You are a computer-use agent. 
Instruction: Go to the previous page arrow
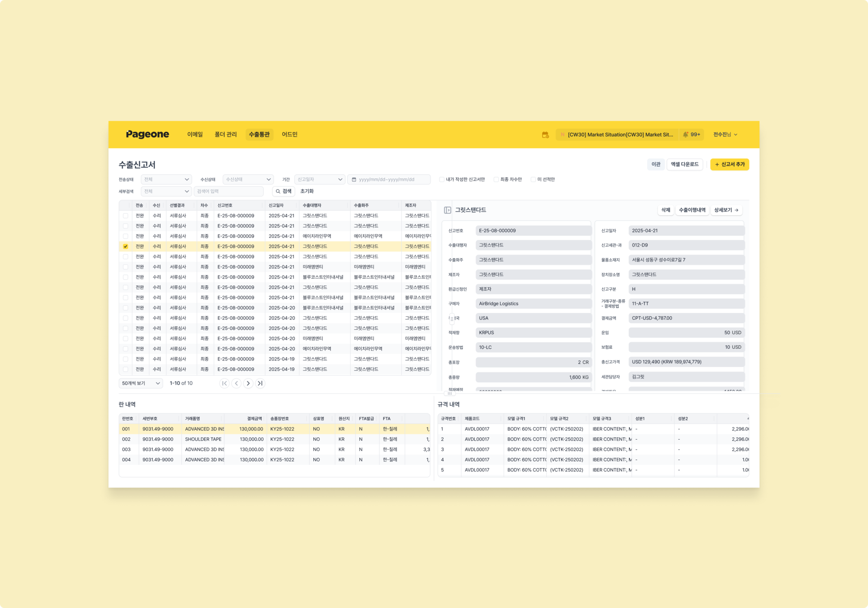click(236, 383)
